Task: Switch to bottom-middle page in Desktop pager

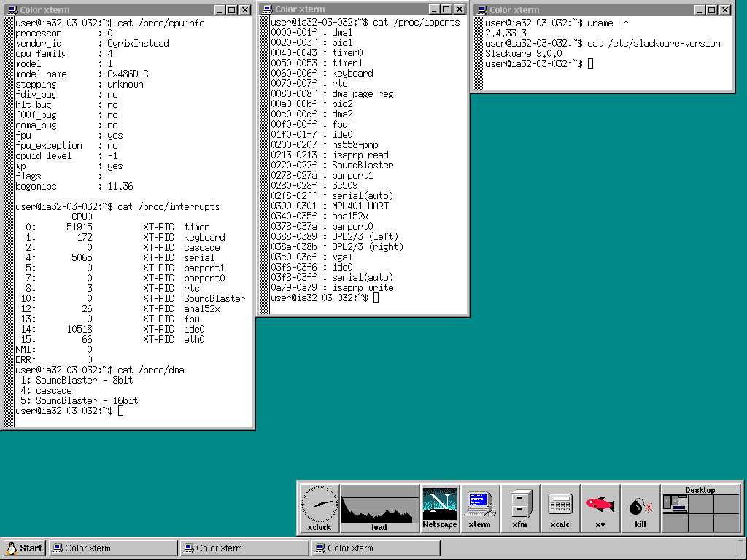Action: pos(701,522)
